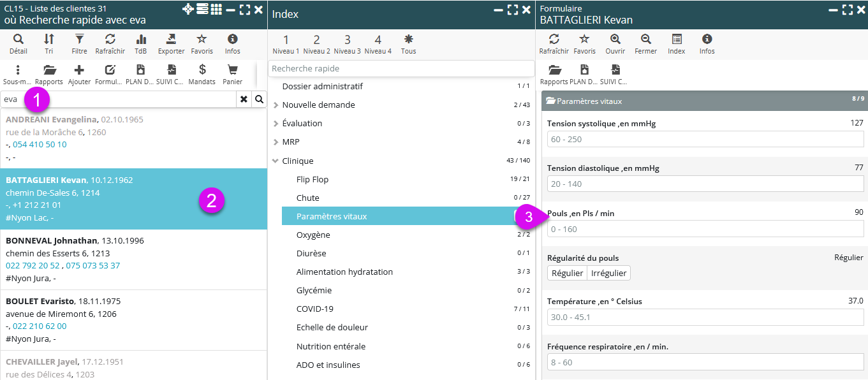The image size is (868, 380).
Task: Show all levels with Tous
Action: [x=408, y=43]
